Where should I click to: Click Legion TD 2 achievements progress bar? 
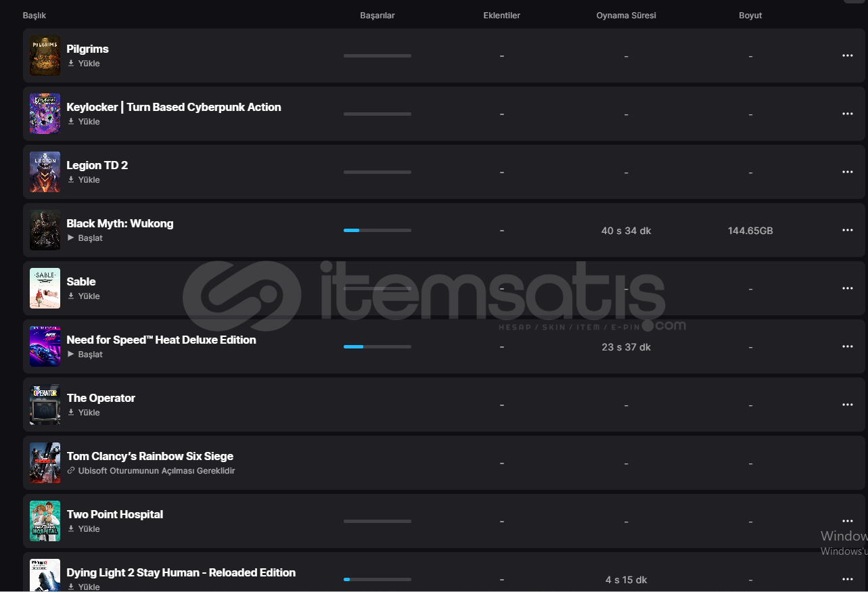coord(378,172)
